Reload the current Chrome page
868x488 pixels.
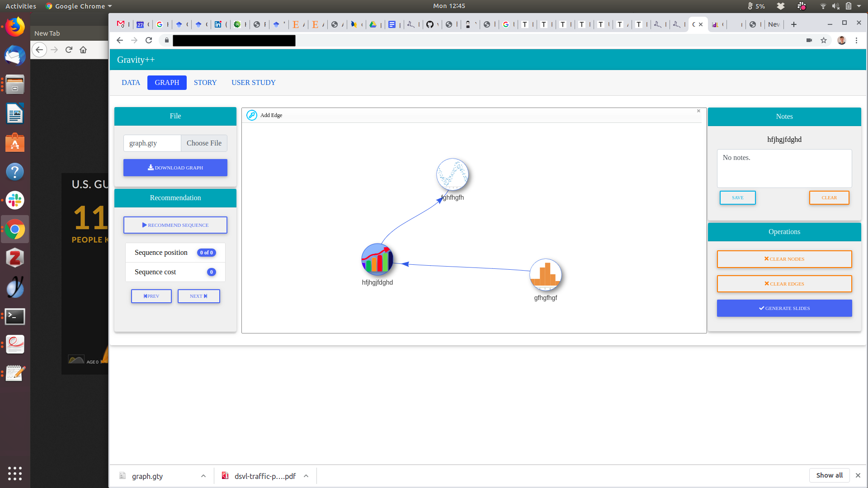(x=149, y=41)
